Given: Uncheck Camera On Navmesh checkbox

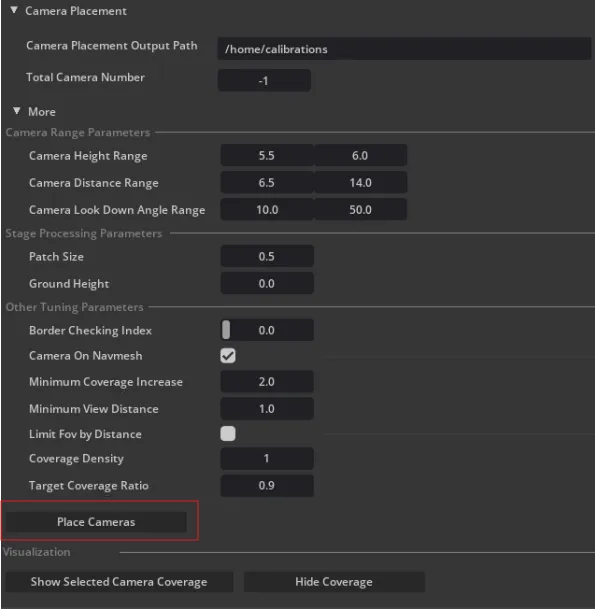Looking at the screenshot, I should (x=228, y=355).
